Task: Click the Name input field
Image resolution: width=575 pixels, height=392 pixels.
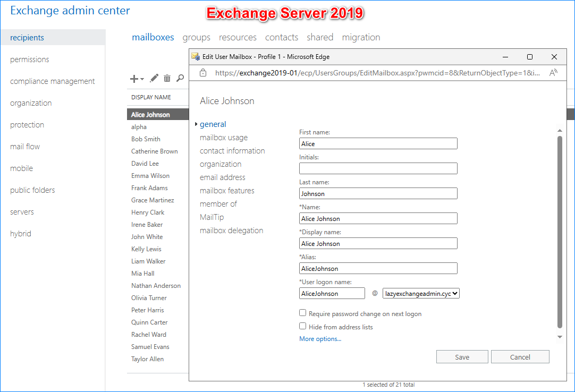Action: (x=378, y=218)
